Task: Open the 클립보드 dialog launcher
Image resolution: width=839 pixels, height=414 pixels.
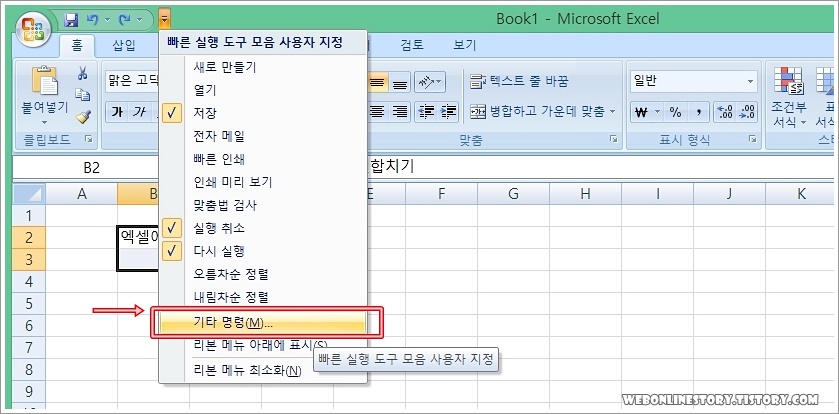Action: [89, 140]
